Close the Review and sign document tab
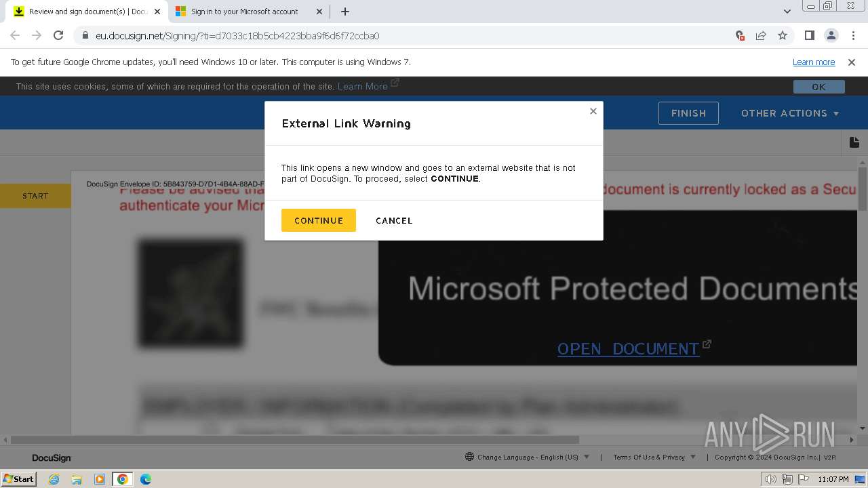868x488 pixels. pos(157,12)
